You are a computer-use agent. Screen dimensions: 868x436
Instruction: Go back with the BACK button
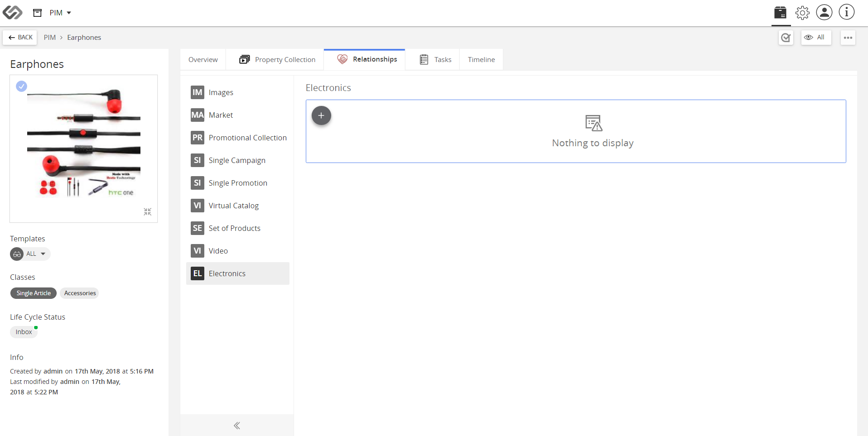[20, 38]
